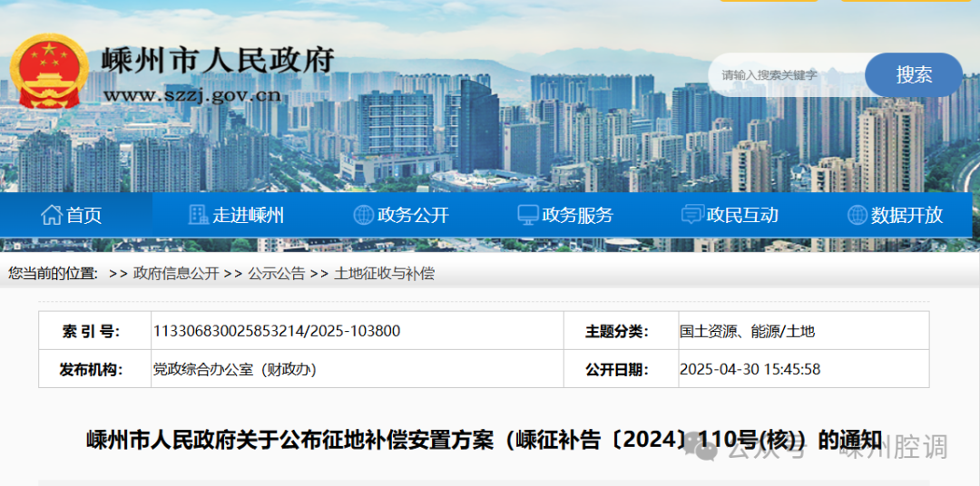Click the globe icon beside 数据开放

[857, 215]
